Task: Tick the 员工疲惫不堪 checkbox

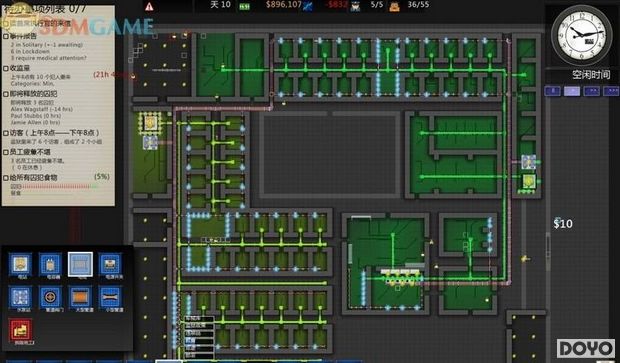Action: coord(6,152)
